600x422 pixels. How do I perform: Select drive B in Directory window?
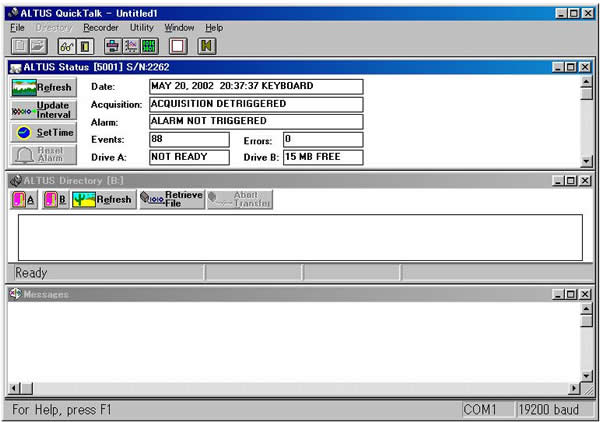click(56, 199)
